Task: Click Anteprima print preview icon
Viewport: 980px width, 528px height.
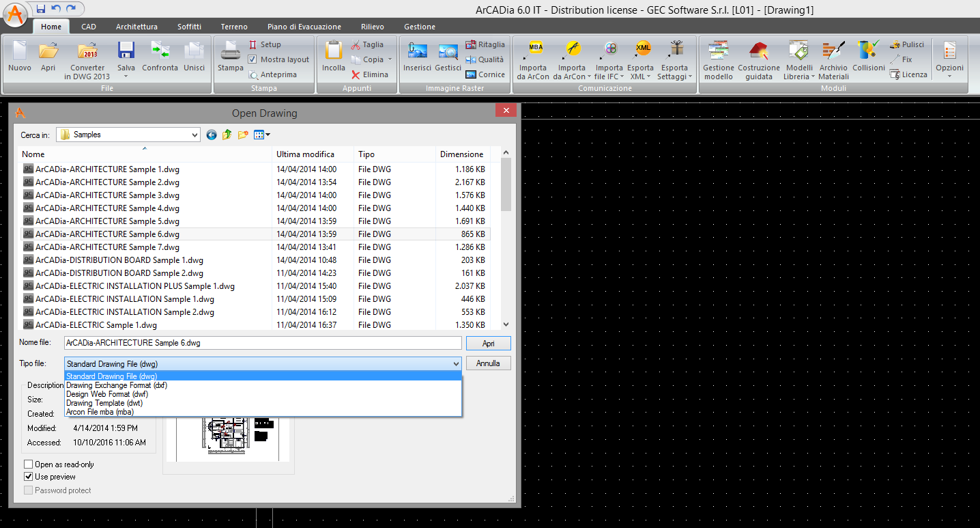Action: (x=253, y=75)
